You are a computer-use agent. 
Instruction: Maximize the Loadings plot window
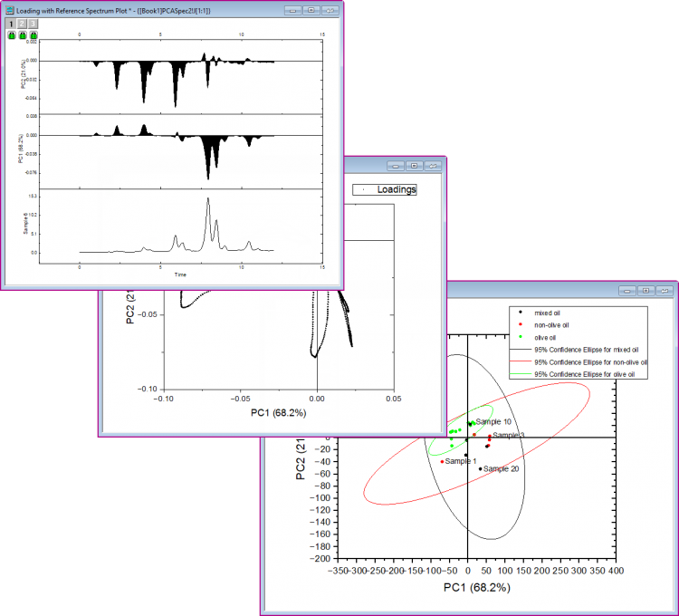pyautogui.click(x=414, y=166)
